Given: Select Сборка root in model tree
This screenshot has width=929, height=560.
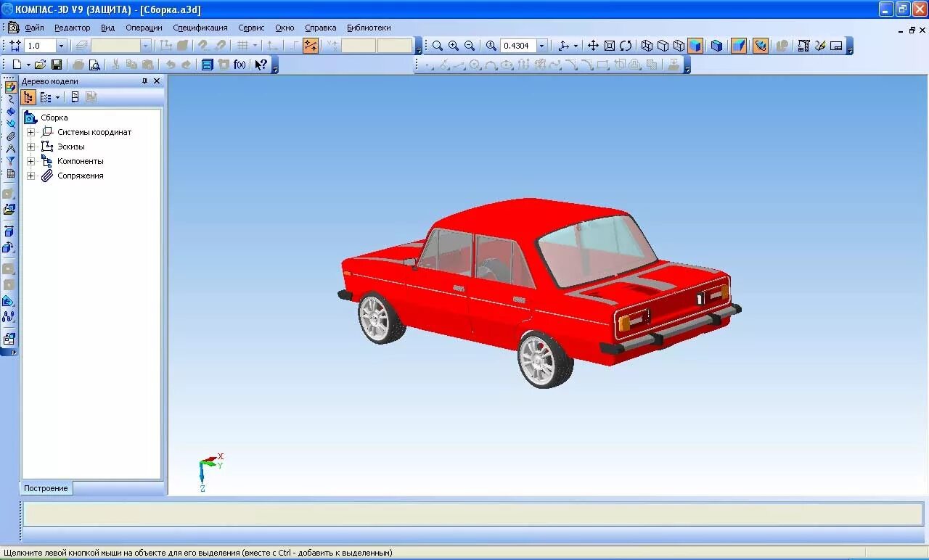Looking at the screenshot, I should [54, 118].
